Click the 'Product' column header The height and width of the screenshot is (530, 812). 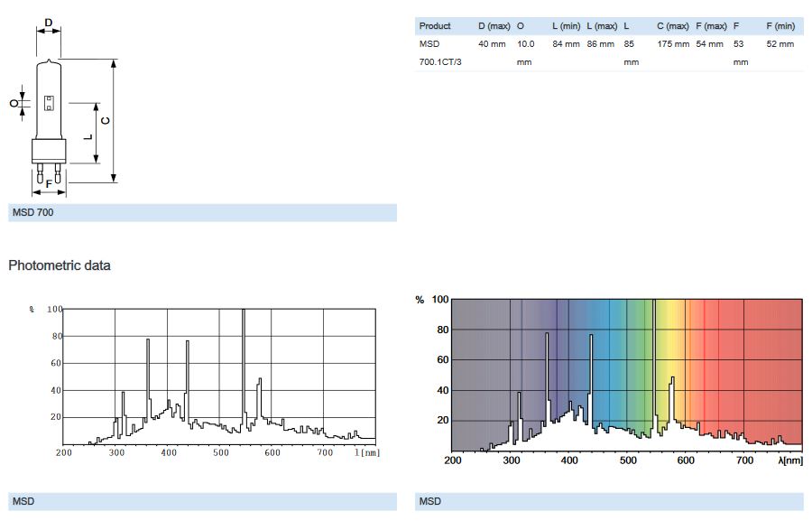(x=435, y=26)
